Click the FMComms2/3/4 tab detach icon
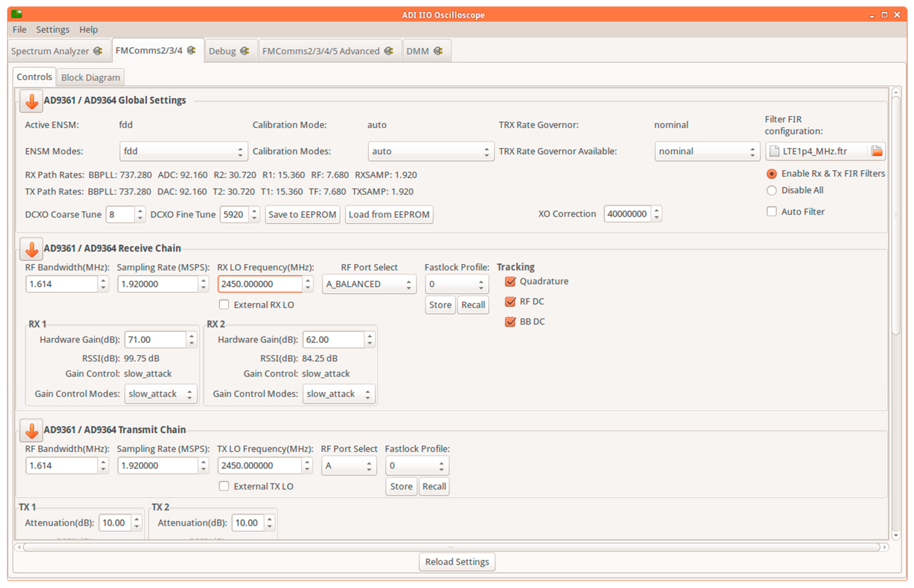 click(x=192, y=50)
